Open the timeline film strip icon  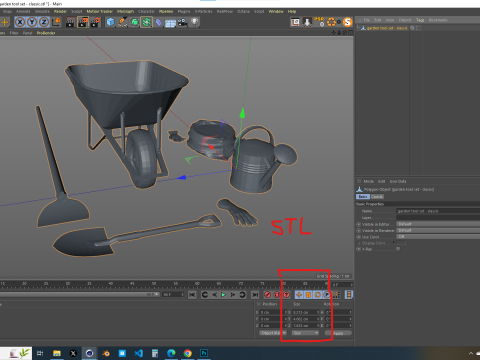(349, 295)
